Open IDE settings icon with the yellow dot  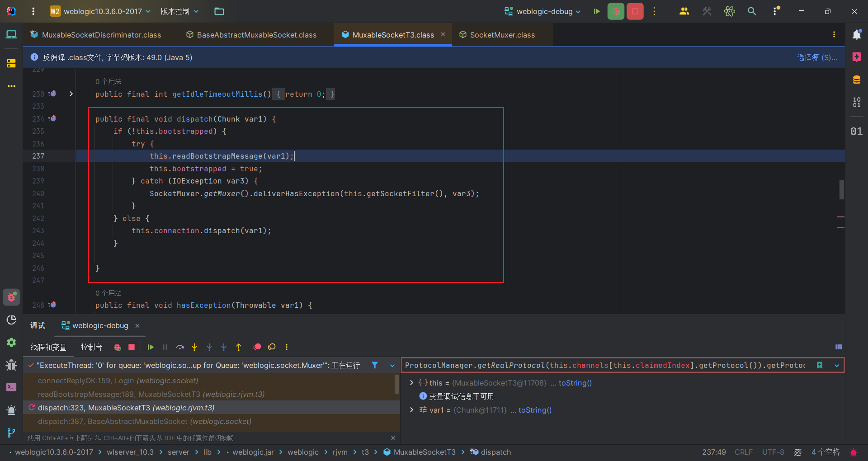click(776, 11)
